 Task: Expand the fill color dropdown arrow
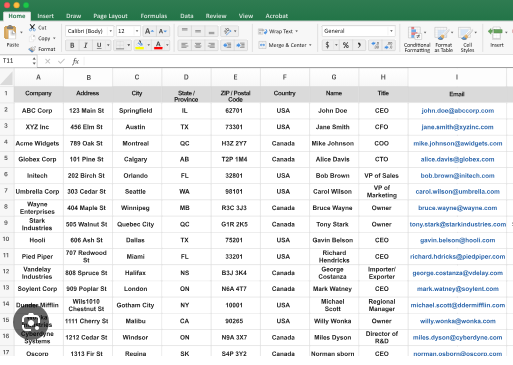click(149, 45)
